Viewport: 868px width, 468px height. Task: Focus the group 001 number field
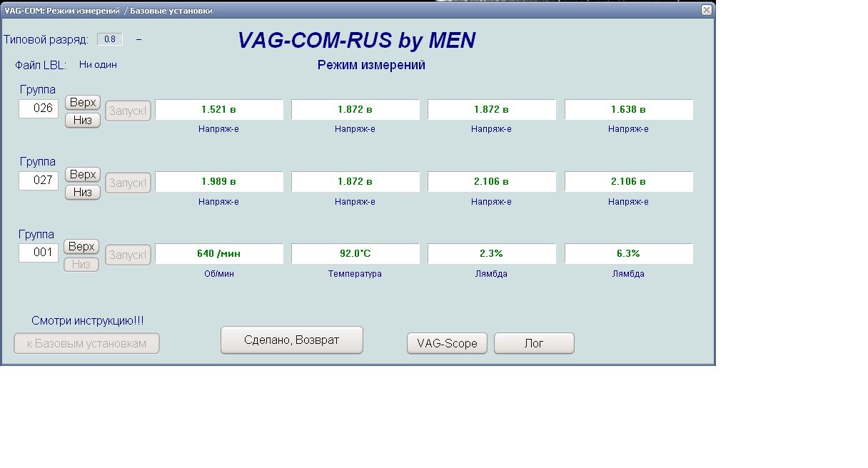click(39, 253)
